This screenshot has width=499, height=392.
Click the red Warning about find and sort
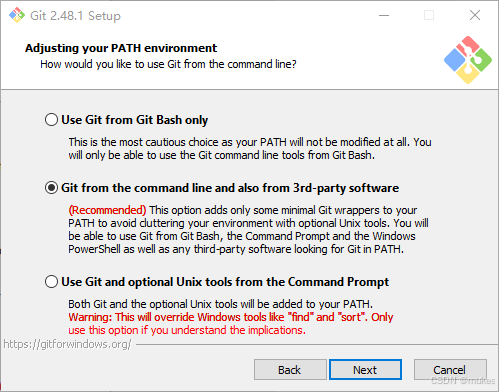(231, 324)
